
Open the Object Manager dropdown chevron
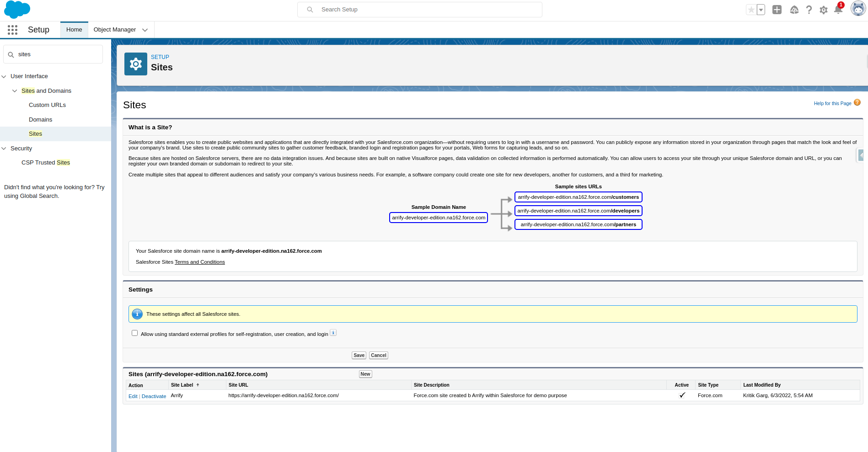click(x=145, y=30)
